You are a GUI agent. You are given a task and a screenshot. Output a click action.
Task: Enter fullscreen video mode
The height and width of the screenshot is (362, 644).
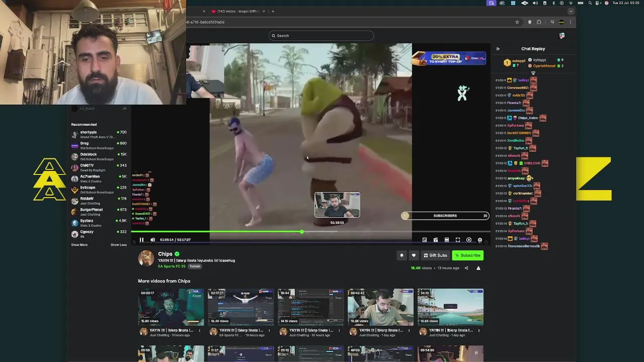(x=457, y=240)
